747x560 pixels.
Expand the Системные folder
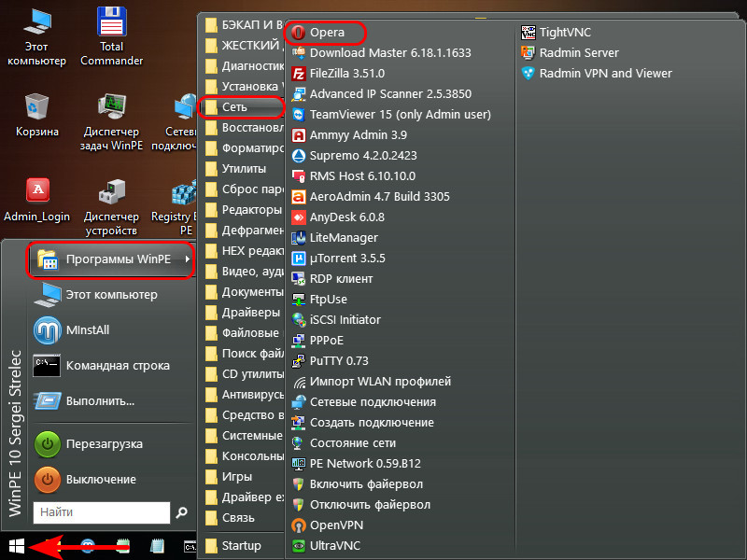tap(242, 436)
